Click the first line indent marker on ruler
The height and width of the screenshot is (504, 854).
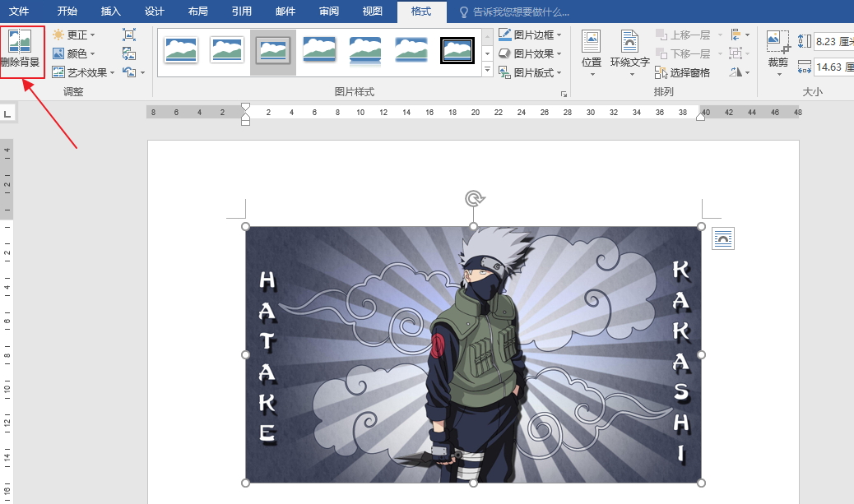[x=246, y=107]
